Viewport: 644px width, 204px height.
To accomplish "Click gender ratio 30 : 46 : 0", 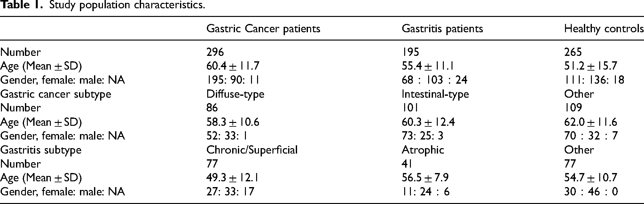I will (x=591, y=192).
